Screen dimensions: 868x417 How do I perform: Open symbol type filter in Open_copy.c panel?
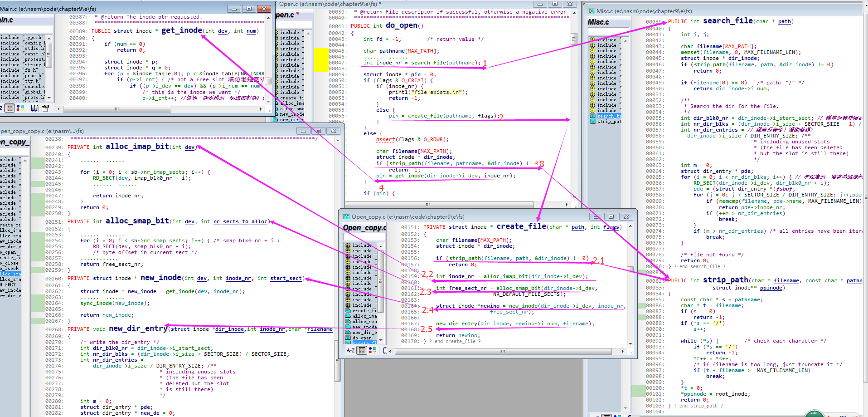click(373, 350)
